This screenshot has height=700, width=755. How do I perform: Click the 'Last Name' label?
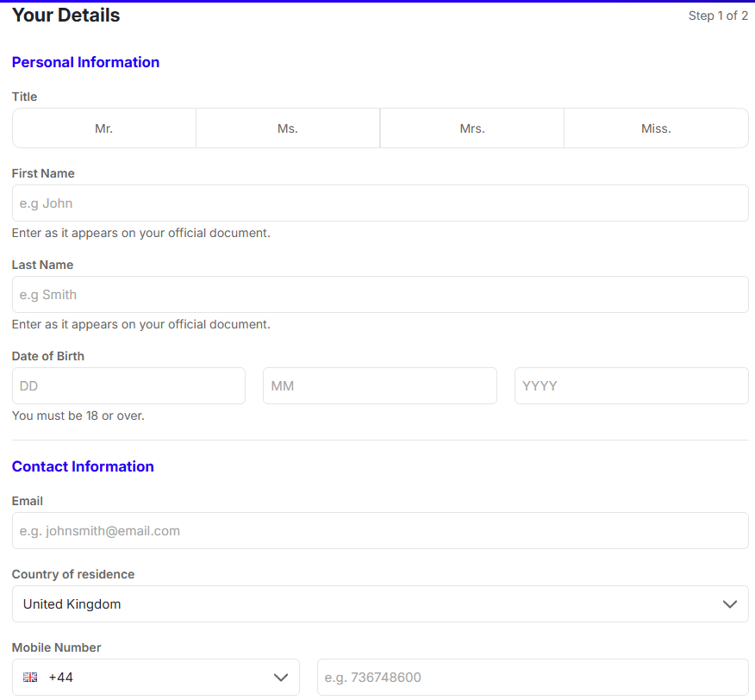tap(43, 265)
